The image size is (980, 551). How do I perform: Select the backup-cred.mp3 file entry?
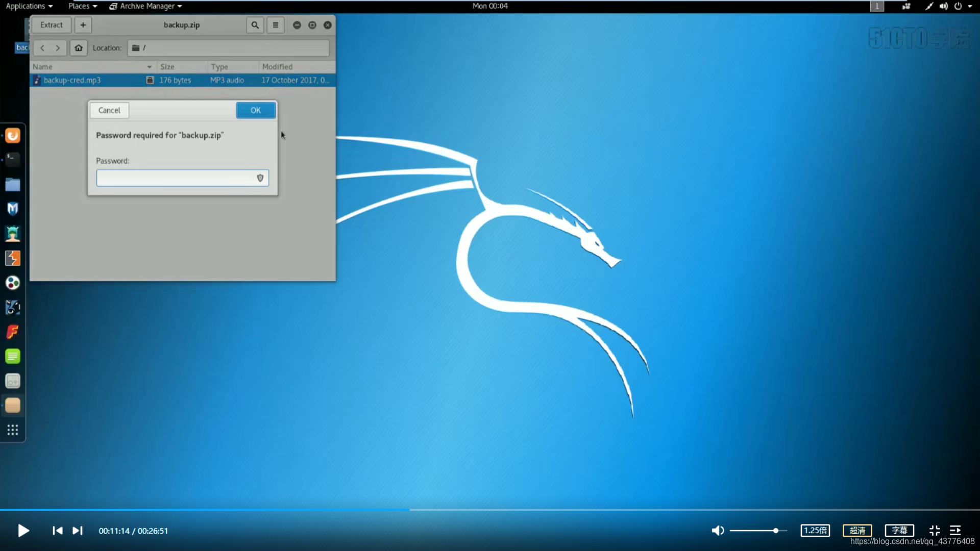click(x=72, y=80)
